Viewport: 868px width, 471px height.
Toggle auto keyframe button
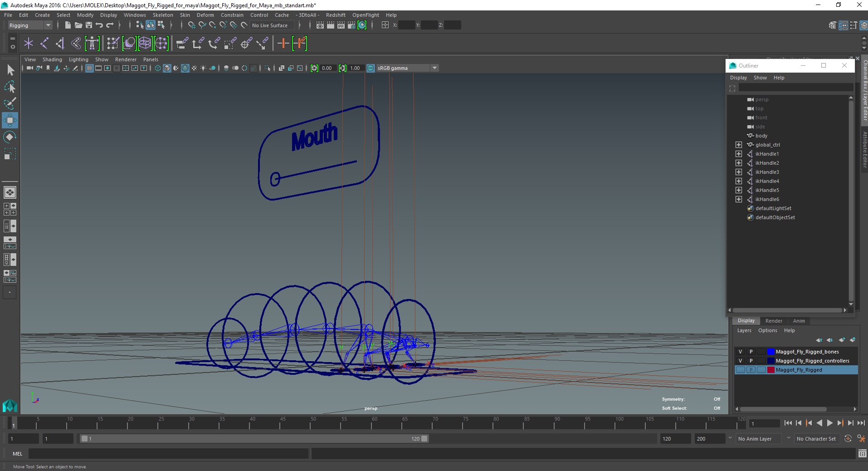(848, 439)
